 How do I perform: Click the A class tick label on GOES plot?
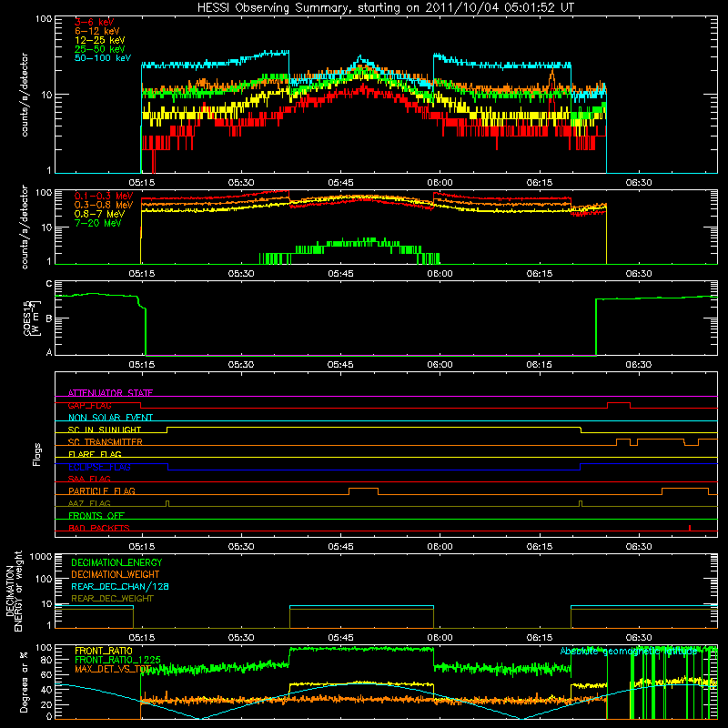tap(49, 352)
